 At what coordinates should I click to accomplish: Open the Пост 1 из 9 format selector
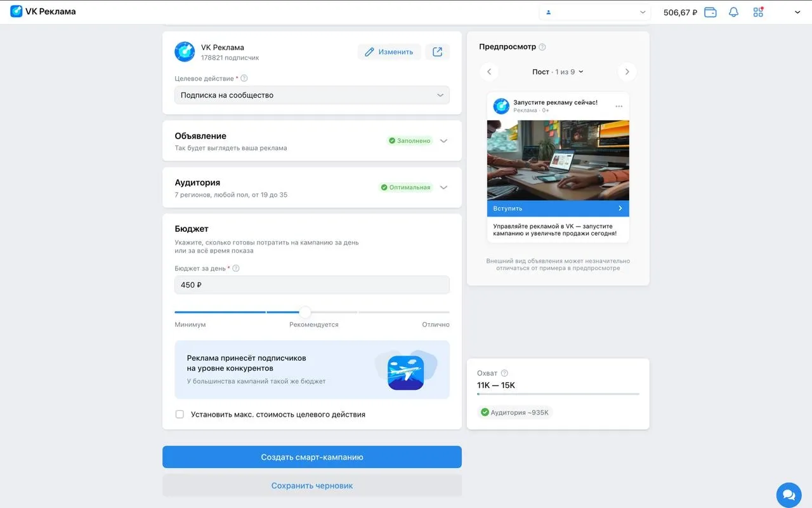pos(558,72)
